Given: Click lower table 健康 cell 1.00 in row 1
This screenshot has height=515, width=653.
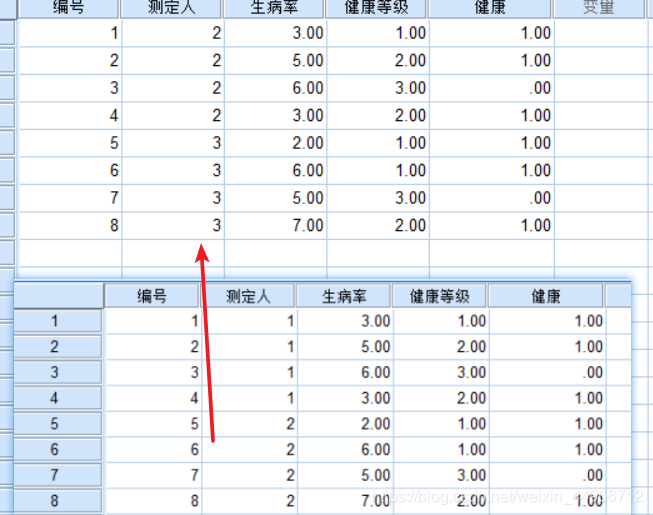Looking at the screenshot, I should tap(547, 321).
